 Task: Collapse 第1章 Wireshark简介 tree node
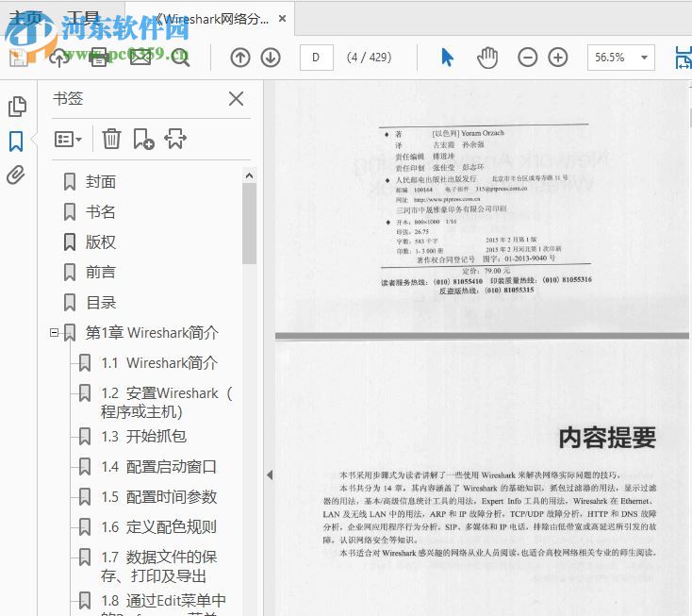[x=54, y=332]
